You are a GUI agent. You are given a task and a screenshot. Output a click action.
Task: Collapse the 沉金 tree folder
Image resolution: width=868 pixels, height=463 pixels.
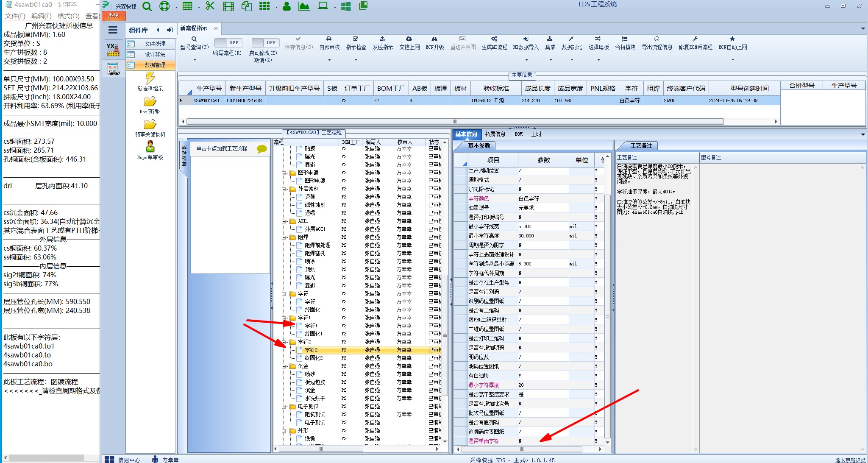[x=284, y=366]
